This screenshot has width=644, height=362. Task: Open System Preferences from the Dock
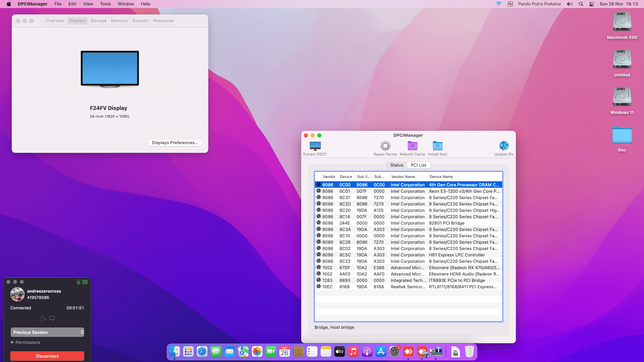[394, 352]
